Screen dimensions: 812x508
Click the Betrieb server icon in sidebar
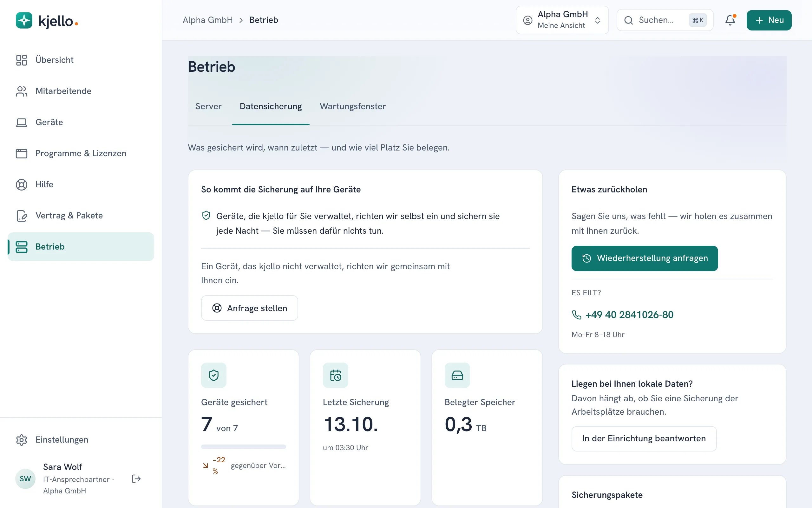click(x=22, y=247)
